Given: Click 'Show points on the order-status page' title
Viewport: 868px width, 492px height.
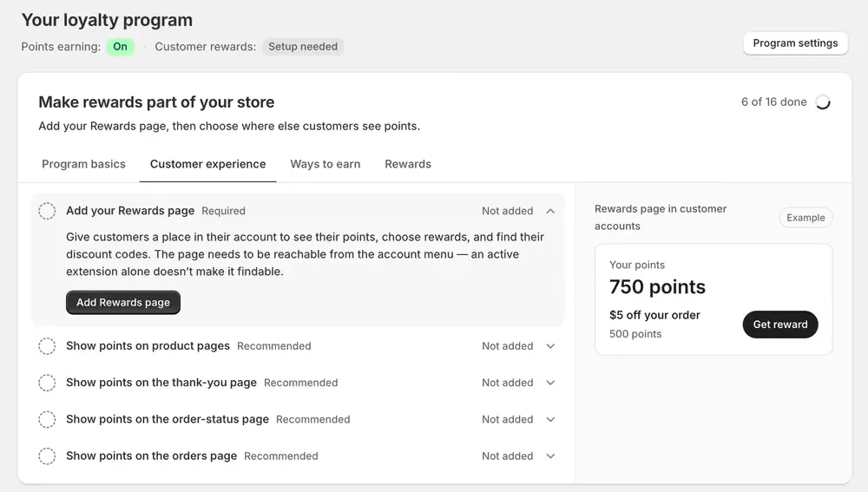Looking at the screenshot, I should pyautogui.click(x=168, y=419).
